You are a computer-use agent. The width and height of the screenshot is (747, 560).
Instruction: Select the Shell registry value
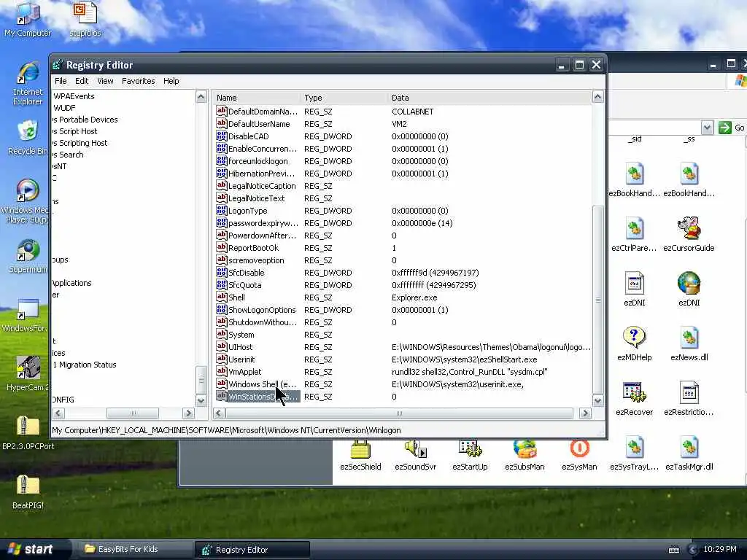[x=236, y=297]
